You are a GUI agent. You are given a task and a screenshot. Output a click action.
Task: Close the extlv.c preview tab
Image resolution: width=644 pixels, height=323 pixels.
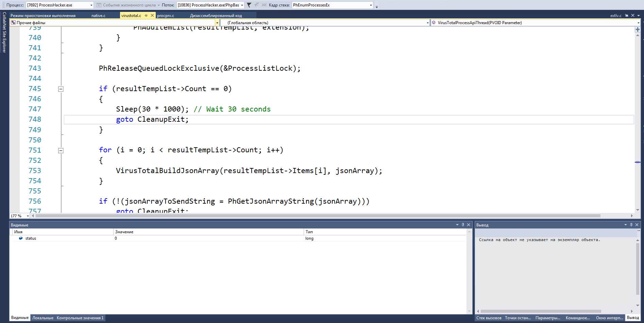(x=633, y=15)
